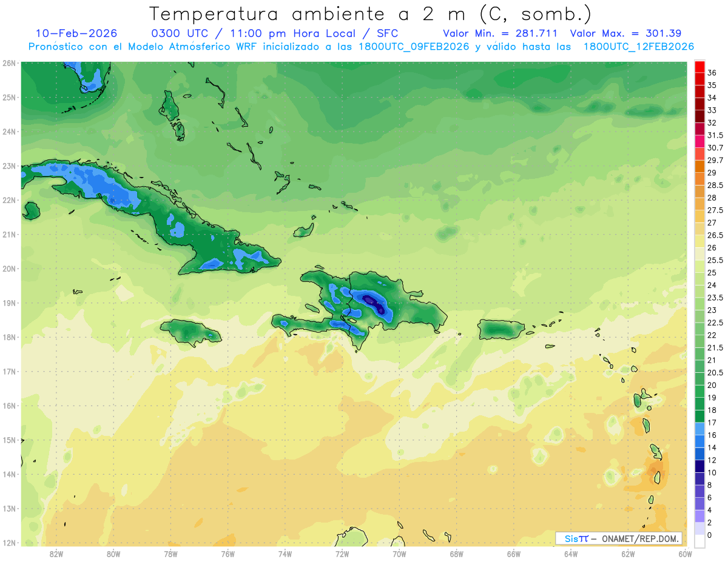
Task: Click the "0300 UTC" time text
Action: [180, 33]
